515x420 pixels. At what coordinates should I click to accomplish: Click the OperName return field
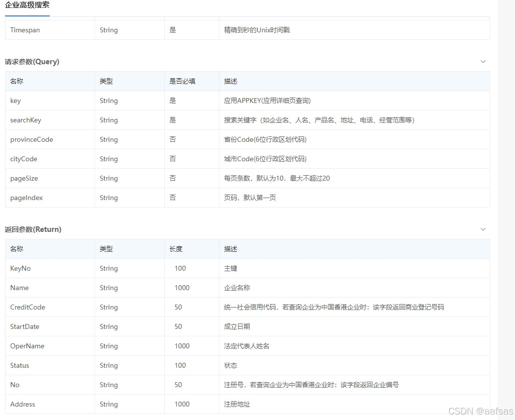pos(27,346)
